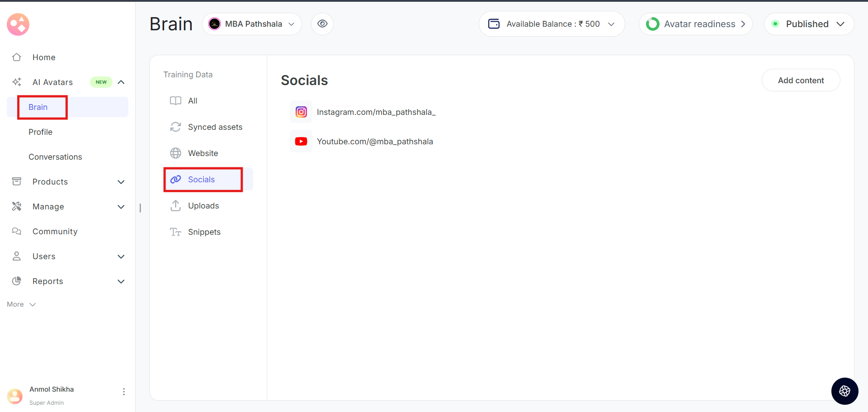Click the Website globe icon
868x412 pixels.
pyautogui.click(x=175, y=153)
